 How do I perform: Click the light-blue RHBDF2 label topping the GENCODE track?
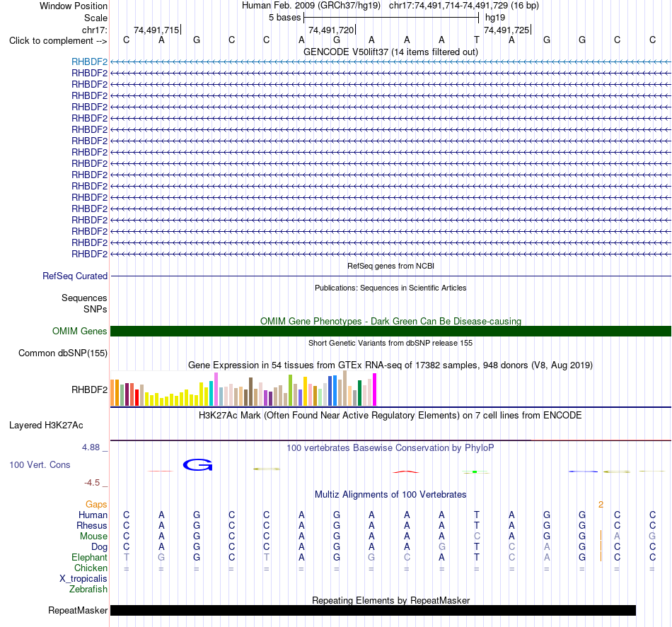pos(89,61)
